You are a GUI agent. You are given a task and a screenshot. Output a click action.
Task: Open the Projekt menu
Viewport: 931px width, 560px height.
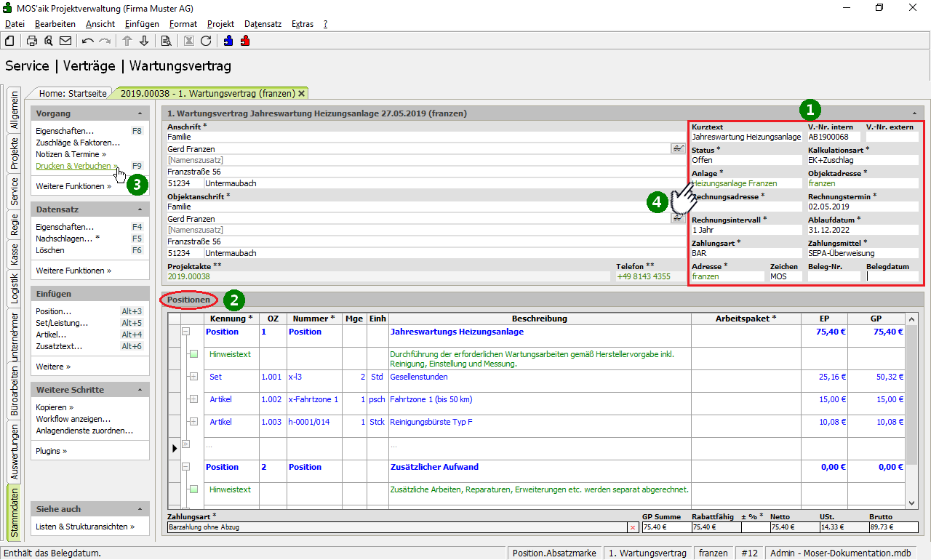tap(220, 24)
